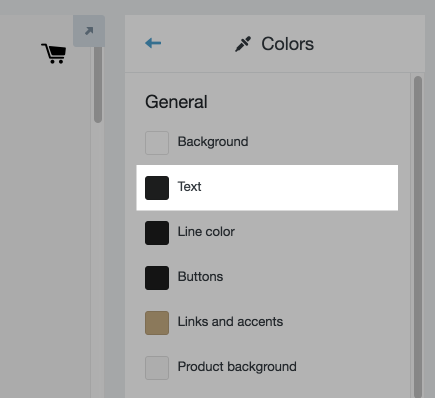Open the shopping cart icon
This screenshot has width=435, height=398.
54,53
